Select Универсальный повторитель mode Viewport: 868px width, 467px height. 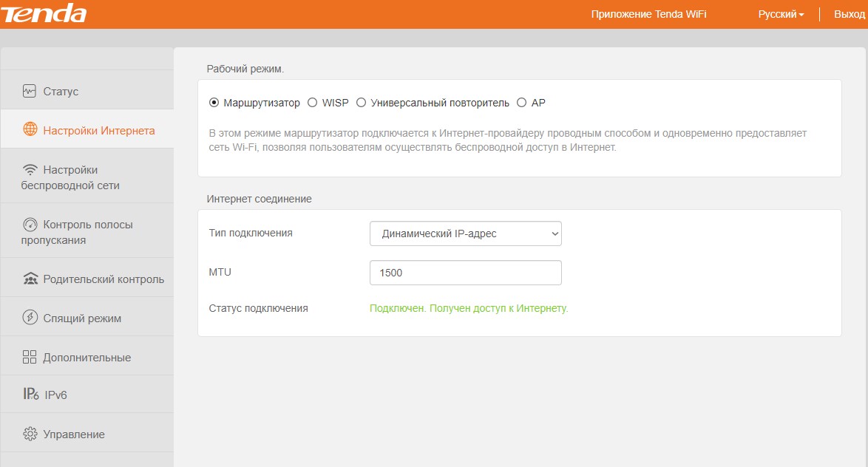[361, 103]
